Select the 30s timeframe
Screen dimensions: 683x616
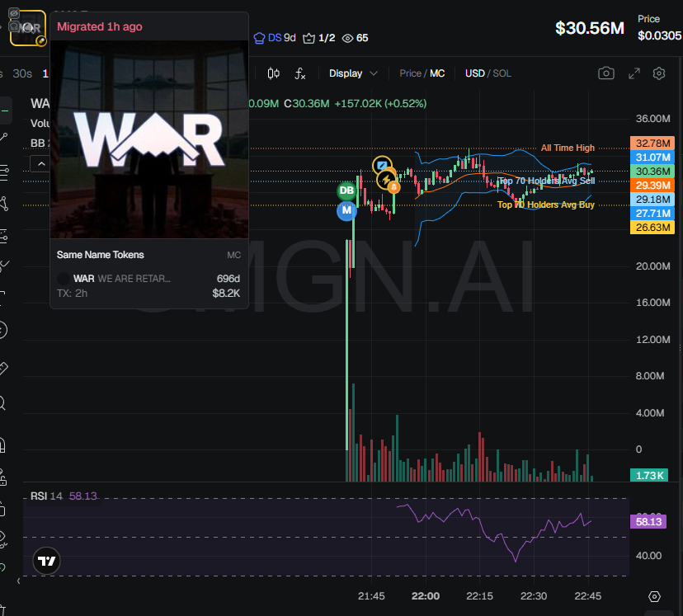(x=22, y=73)
